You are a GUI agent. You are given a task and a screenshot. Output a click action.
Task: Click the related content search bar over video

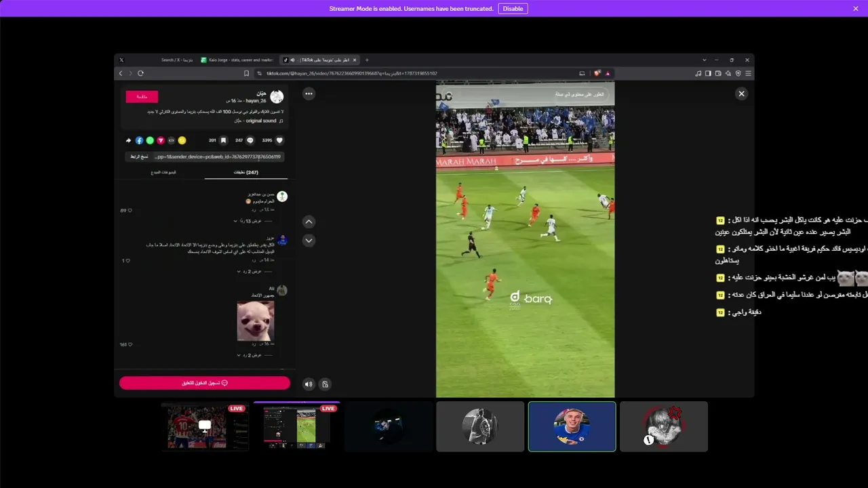tap(525, 94)
